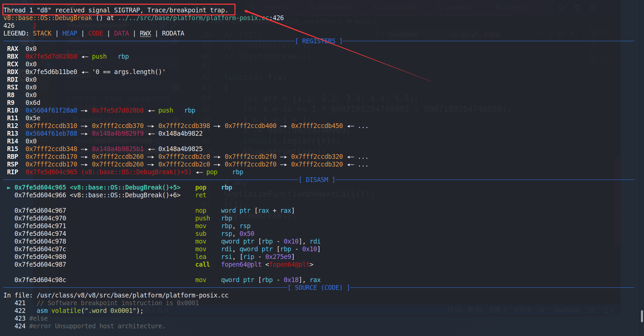Viewport: 644px width, 336px height.
Task: Toggle Match Case in find widget
Action: (454, 35)
